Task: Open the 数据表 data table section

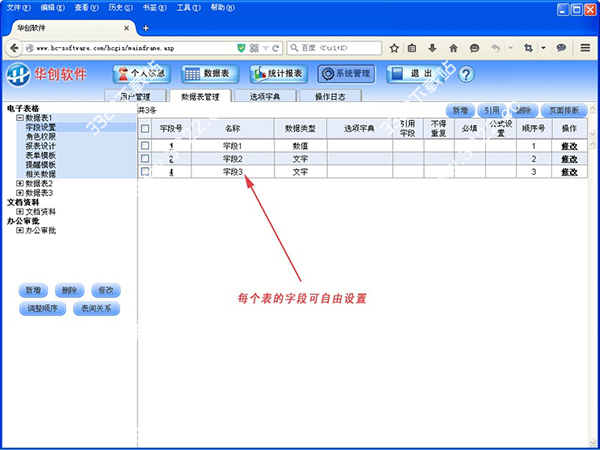Action: coord(210,74)
